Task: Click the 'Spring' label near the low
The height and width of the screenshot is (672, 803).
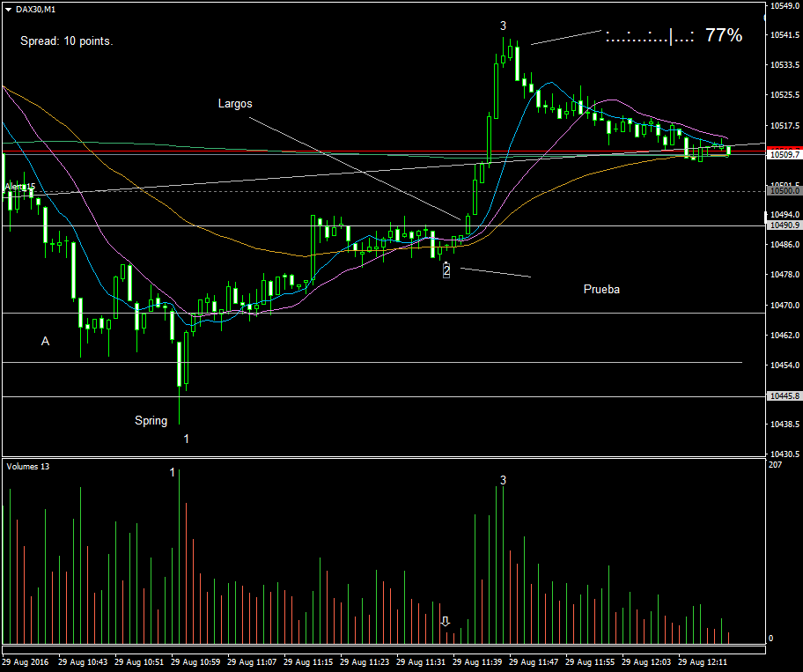Action: tap(151, 420)
